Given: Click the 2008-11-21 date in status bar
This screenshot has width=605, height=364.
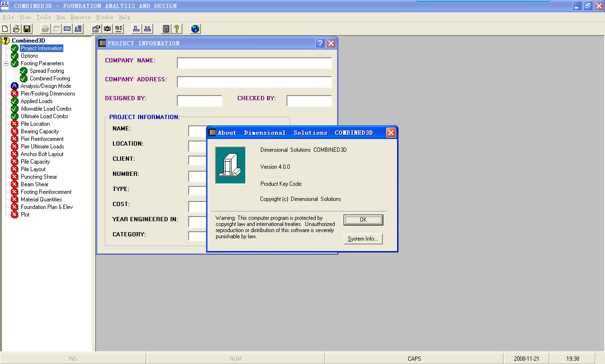Looking at the screenshot, I should coord(527,359).
